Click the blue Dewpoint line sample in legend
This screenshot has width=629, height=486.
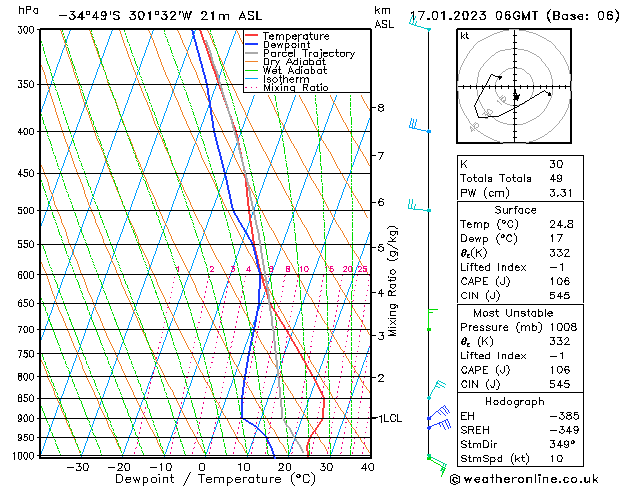pos(251,45)
